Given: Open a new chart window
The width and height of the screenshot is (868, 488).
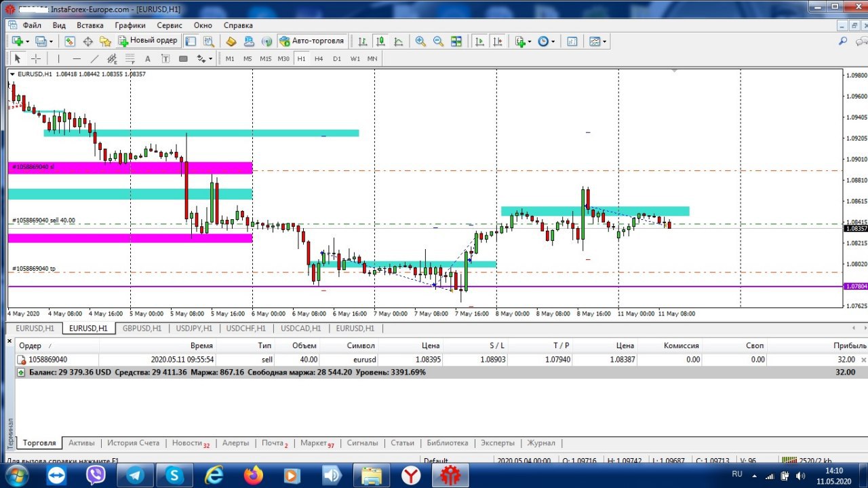Looking at the screenshot, I should pos(17,41).
